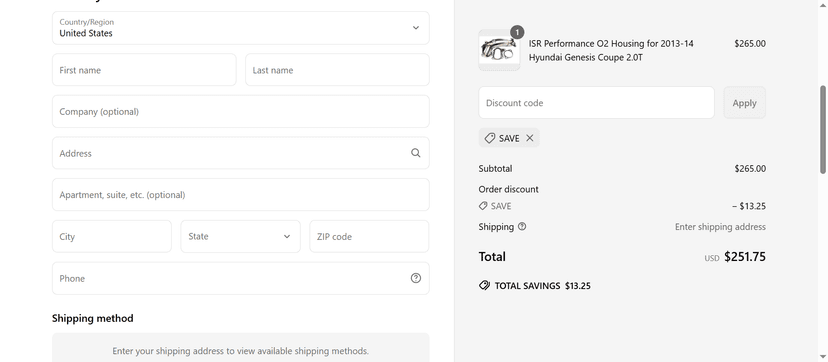This screenshot has width=828, height=362.
Task: Click the order discount SAVE tag icon
Action: pos(483,206)
